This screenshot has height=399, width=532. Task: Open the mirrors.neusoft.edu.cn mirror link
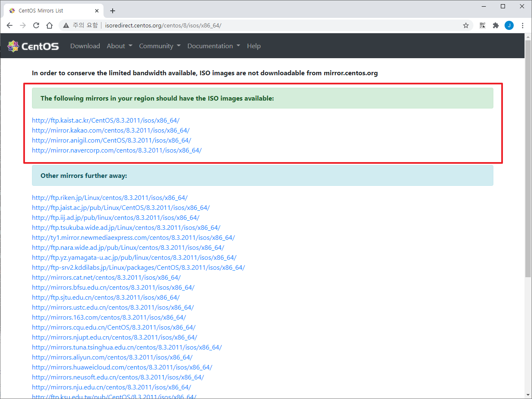118,377
